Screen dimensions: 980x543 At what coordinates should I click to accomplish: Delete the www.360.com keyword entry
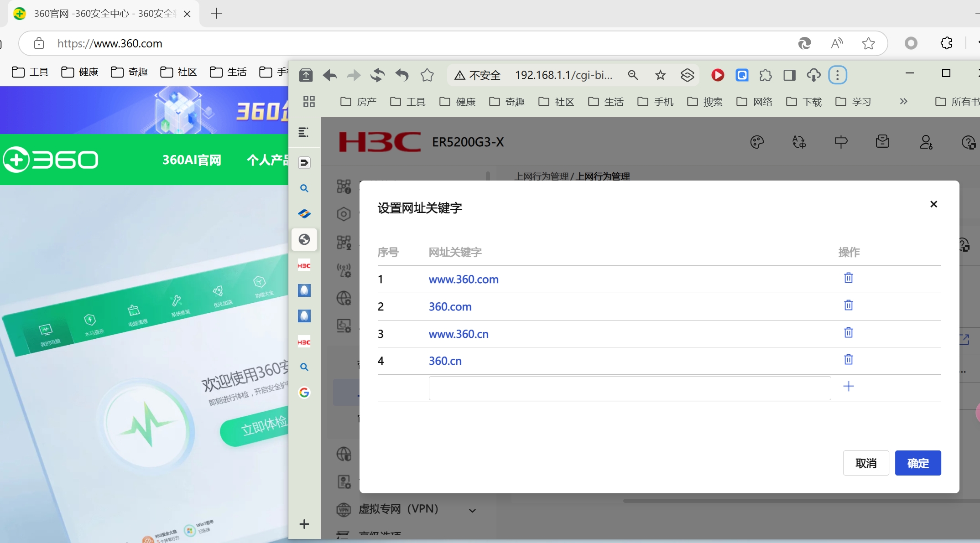click(x=848, y=278)
